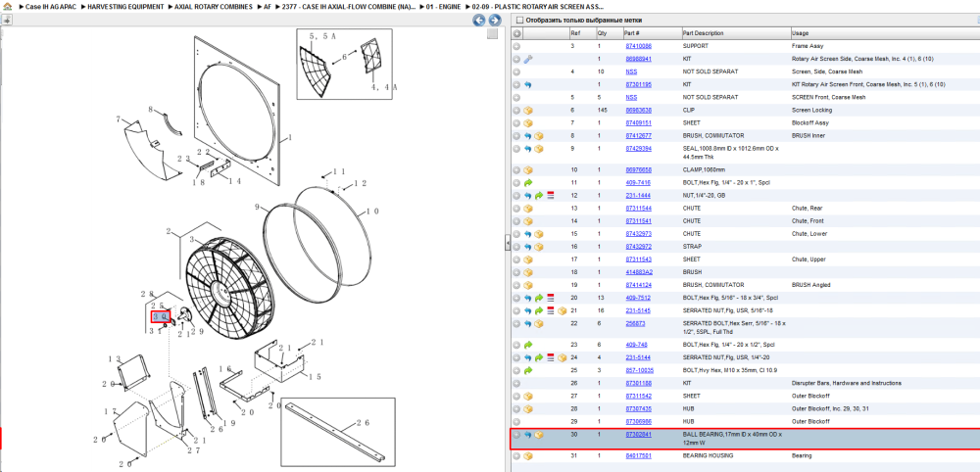Open the AF breadcrumb
The height and width of the screenshot is (472, 980).
point(269,6)
